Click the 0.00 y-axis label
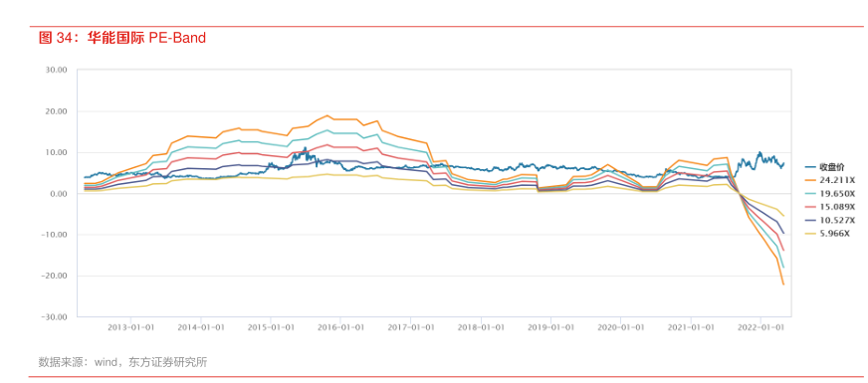The width and height of the screenshot is (868, 383). (60, 194)
